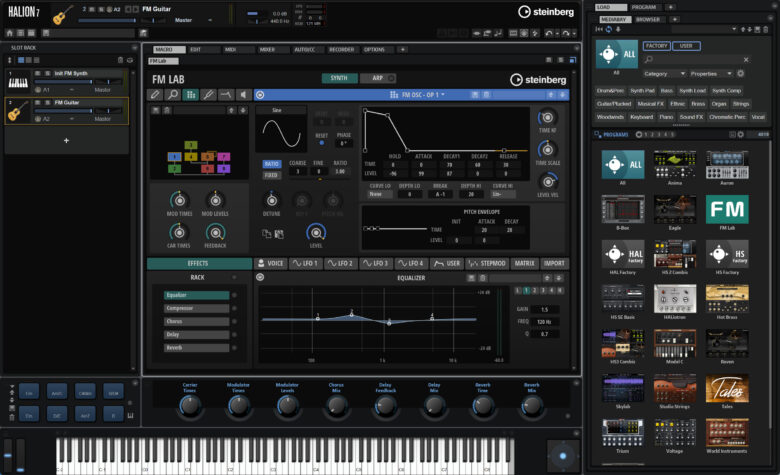Toggle the Reset phase indicator
780x475 pixels.
click(321, 143)
